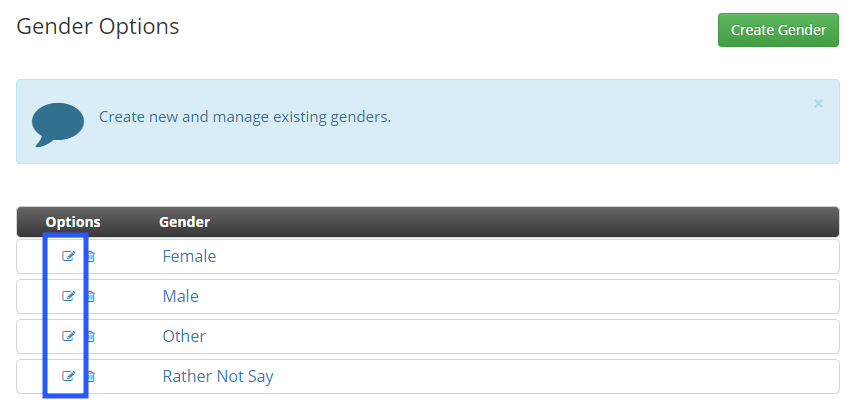Click the Gender column header
Image resolution: width=860 pixels, height=409 pixels.
click(x=184, y=222)
